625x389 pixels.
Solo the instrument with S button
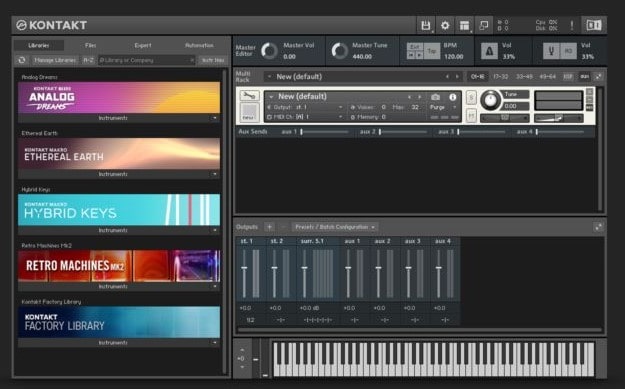coord(471,97)
